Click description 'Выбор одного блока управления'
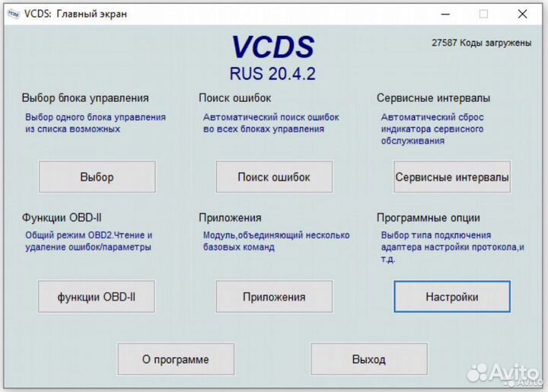 [x=95, y=123]
